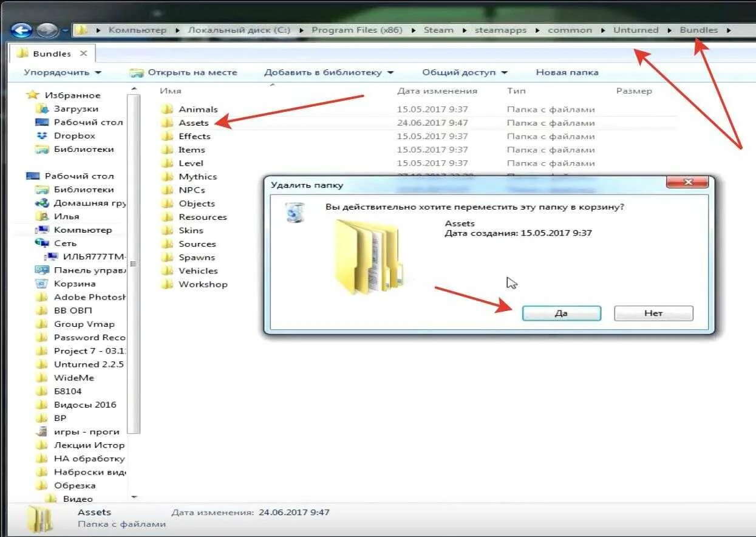Image resolution: width=756 pixels, height=537 pixels.
Task: Click the Избранное star icon
Action: tap(33, 95)
